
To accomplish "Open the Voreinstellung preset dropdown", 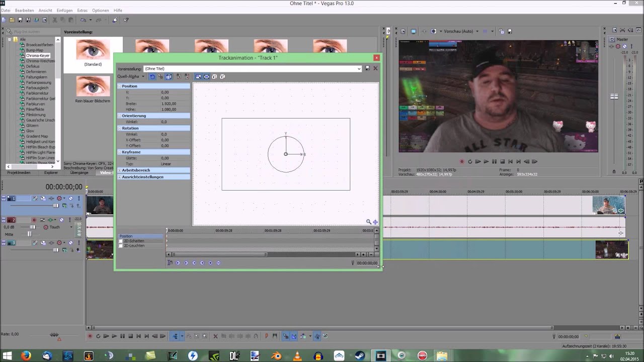I will pyautogui.click(x=359, y=69).
